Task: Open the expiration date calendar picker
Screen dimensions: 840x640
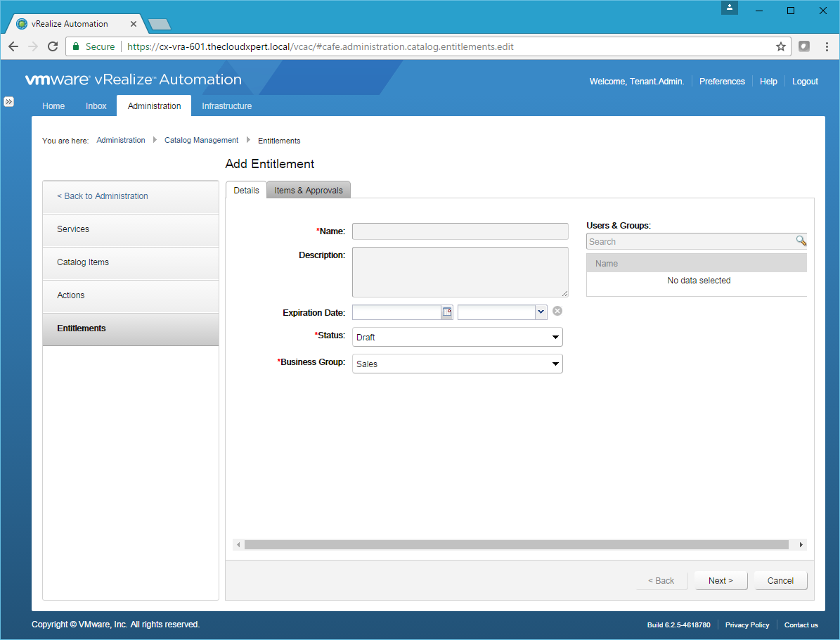Action: coord(447,312)
